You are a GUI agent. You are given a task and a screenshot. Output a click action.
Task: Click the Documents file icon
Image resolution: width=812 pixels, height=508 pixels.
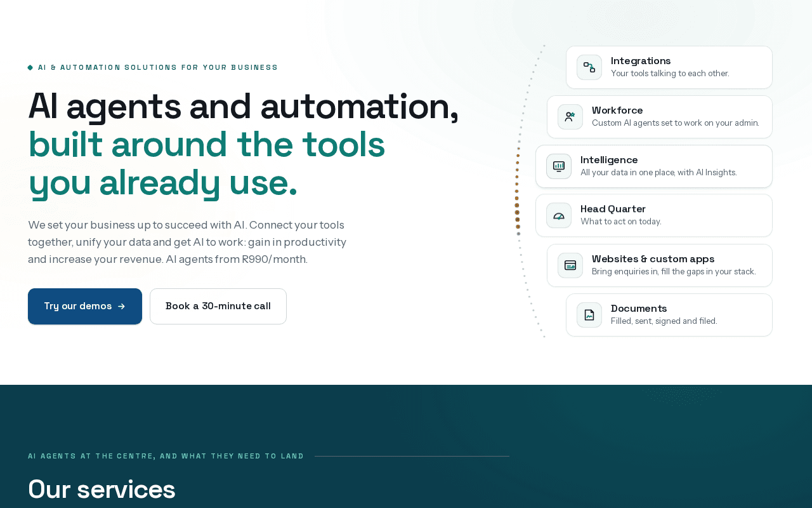589,315
